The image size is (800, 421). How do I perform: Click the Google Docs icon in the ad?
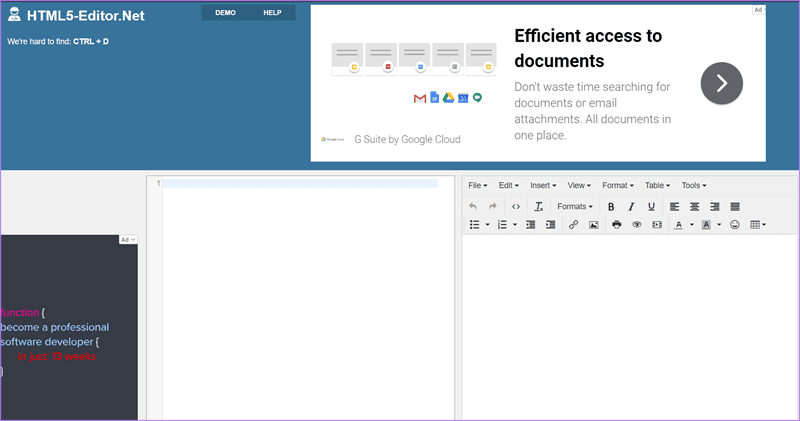click(x=435, y=97)
